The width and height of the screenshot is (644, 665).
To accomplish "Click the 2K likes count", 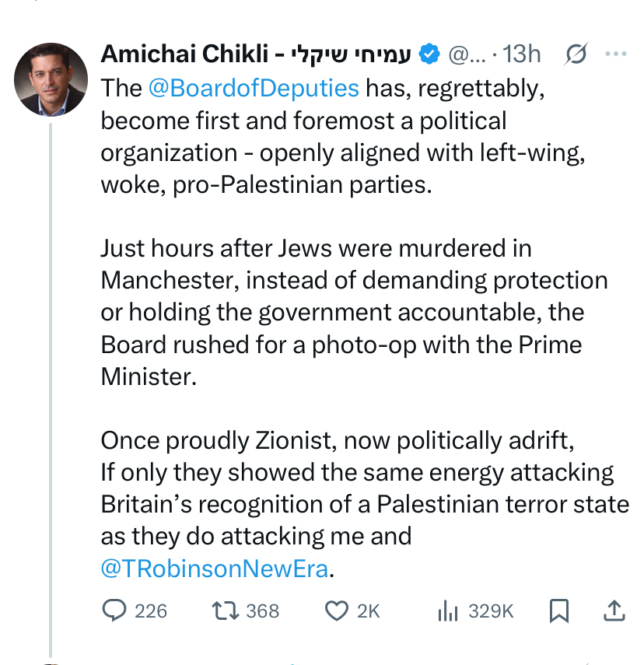I will pos(368,611).
